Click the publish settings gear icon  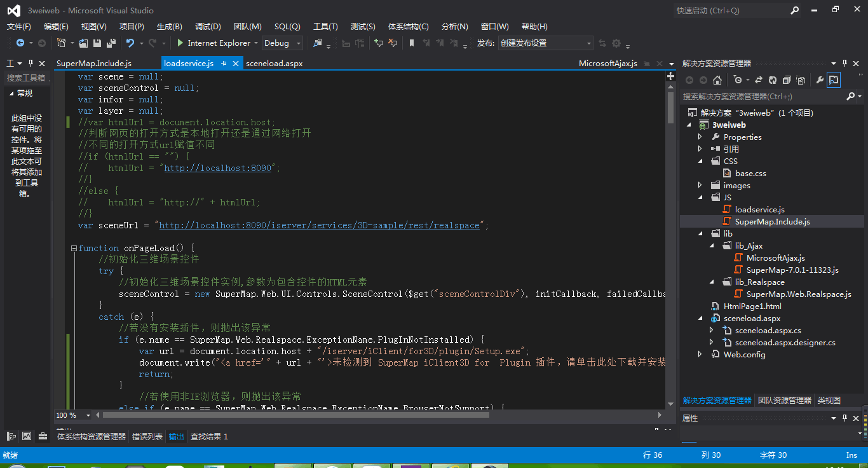click(x=616, y=43)
